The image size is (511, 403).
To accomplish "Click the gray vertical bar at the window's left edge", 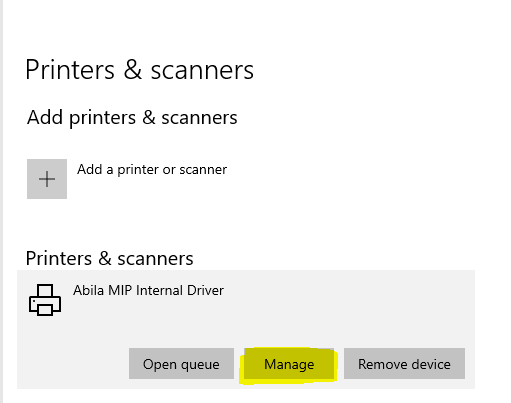I will 1,201.
